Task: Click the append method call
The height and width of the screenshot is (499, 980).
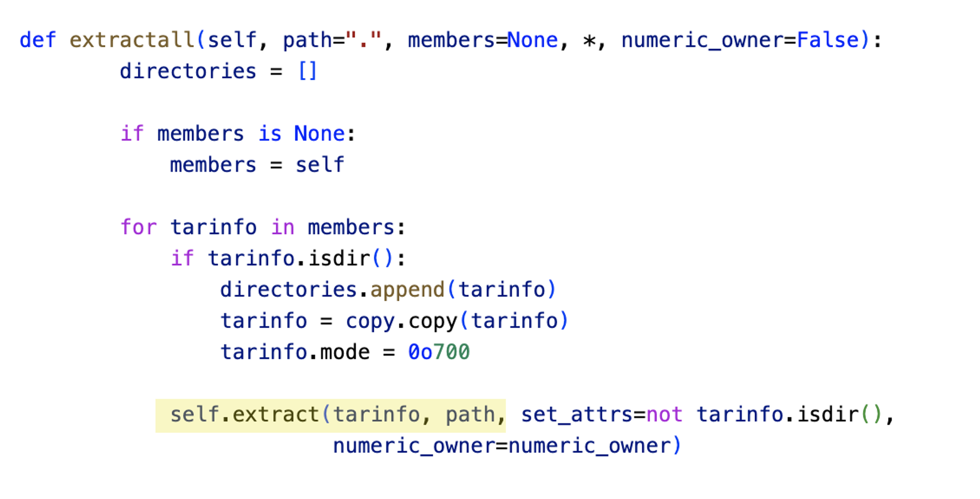Action: coord(407,290)
